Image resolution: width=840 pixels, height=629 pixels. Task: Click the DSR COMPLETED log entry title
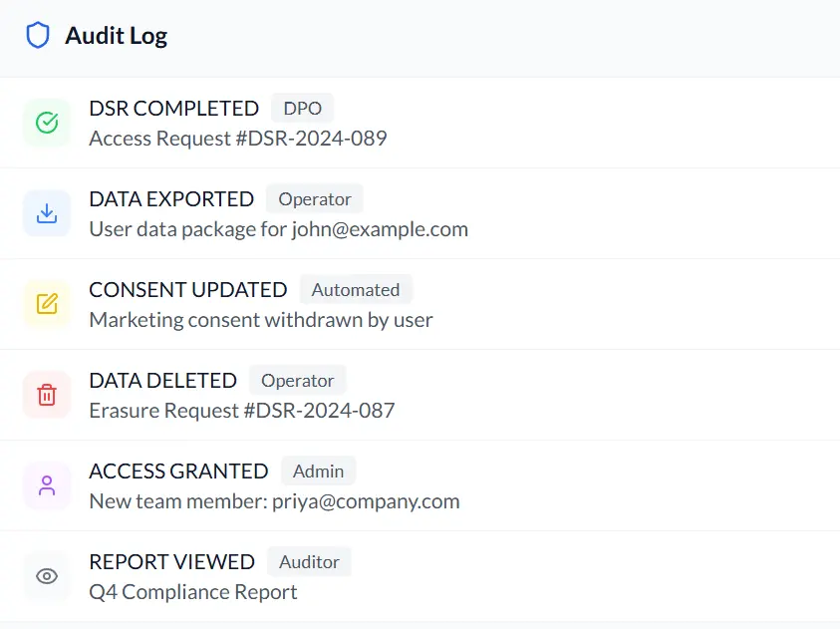pyautogui.click(x=172, y=108)
